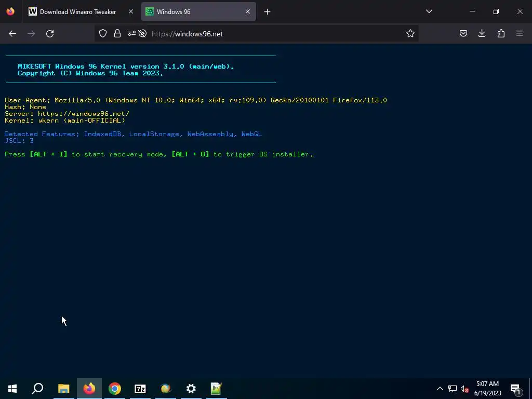532x399 pixels.
Task: Open the Extensions puzzle icon
Action: click(501, 34)
